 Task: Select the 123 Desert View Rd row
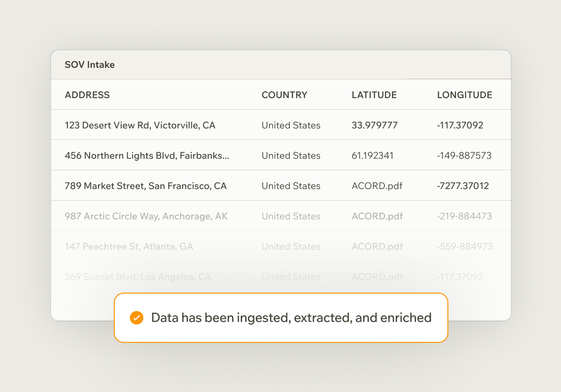coord(140,125)
